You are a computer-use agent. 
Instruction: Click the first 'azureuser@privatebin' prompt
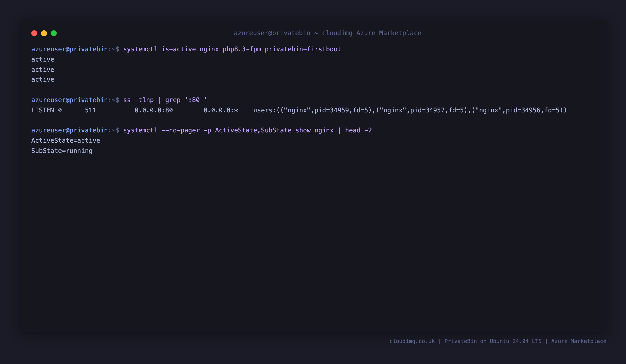[69, 49]
